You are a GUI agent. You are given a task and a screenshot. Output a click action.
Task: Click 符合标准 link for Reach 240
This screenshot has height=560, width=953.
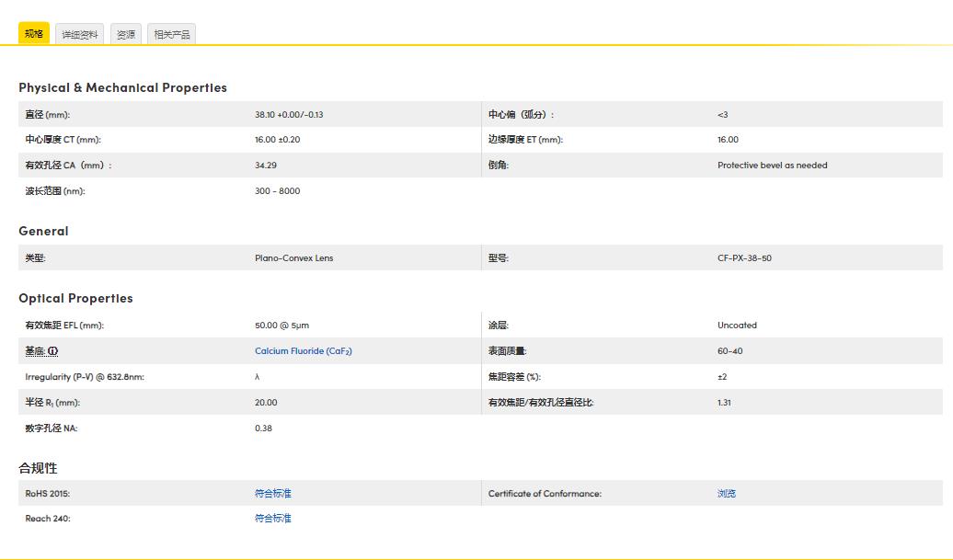coord(273,519)
